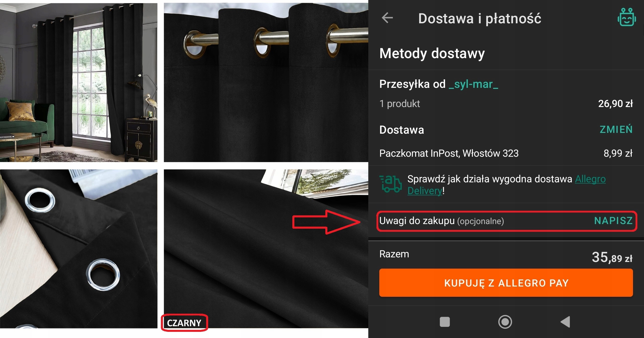Select the silver grommets fabric photo
This screenshot has height=338, width=644.
pyautogui.click(x=79, y=249)
